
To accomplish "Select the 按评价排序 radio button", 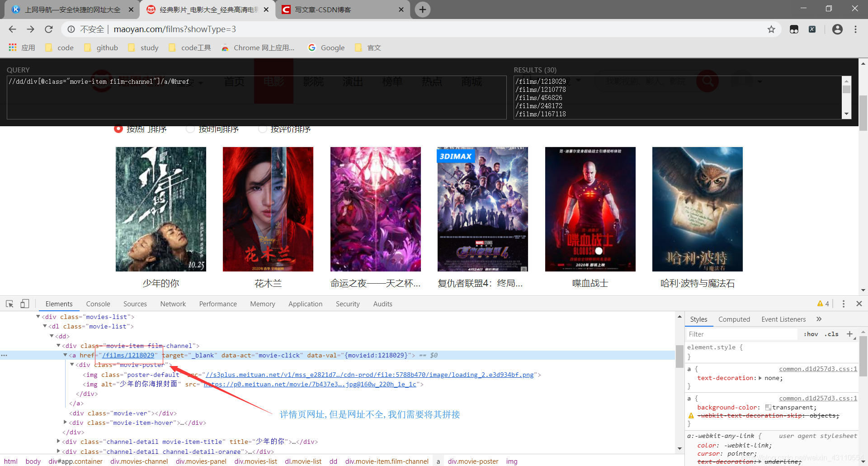I will (x=263, y=129).
